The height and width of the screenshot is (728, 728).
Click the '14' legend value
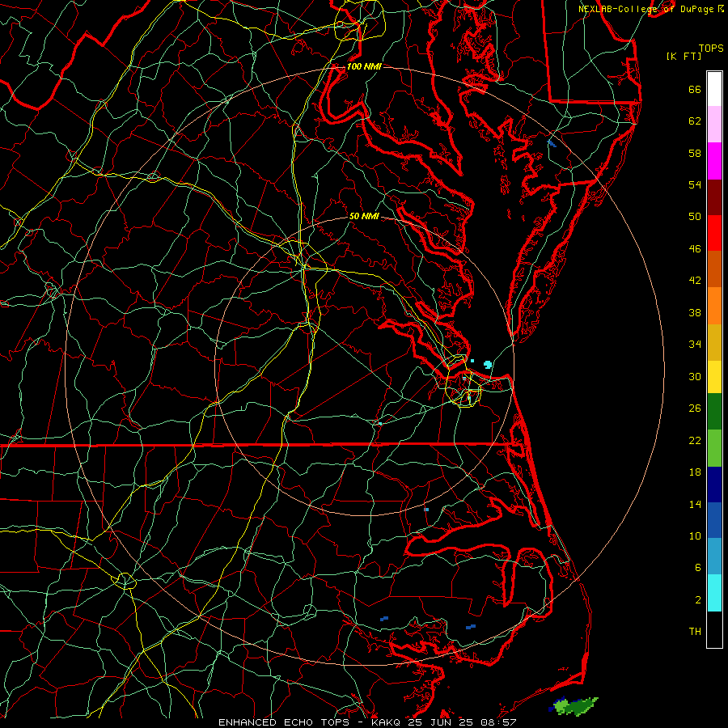pyautogui.click(x=695, y=504)
